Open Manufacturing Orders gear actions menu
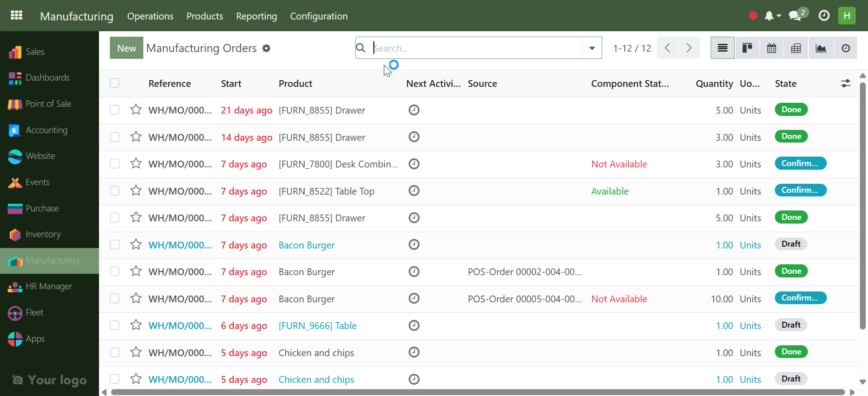868x396 pixels. pyautogui.click(x=266, y=48)
